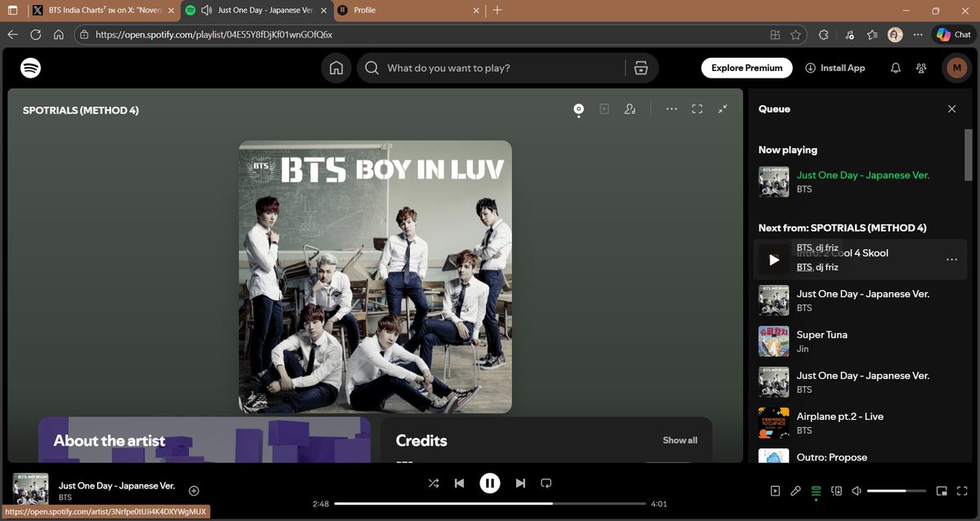Image resolution: width=980 pixels, height=521 pixels.
Task: Play Intro: 2 Cool 4 Skool in queue
Action: (x=774, y=260)
